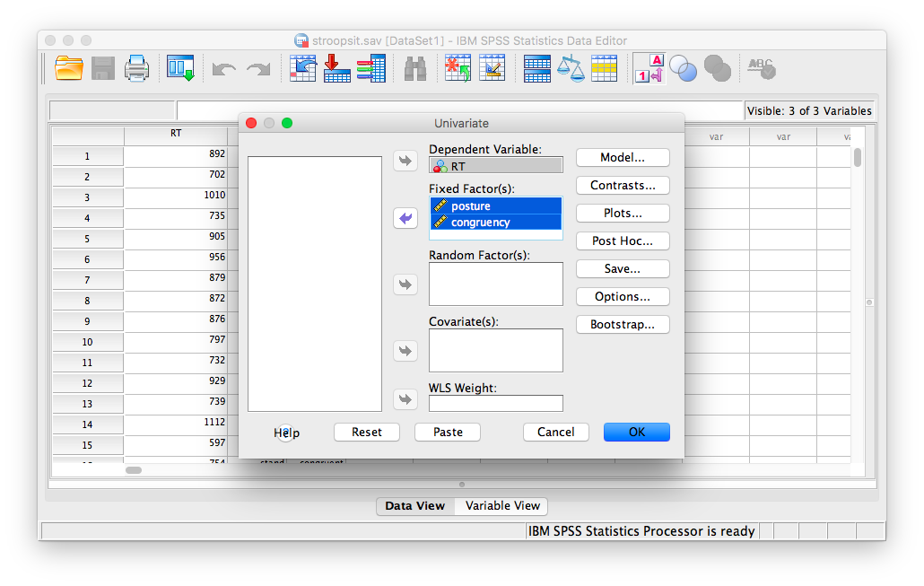Split file toolbar icon
This screenshot has width=924, height=586.
pos(536,68)
